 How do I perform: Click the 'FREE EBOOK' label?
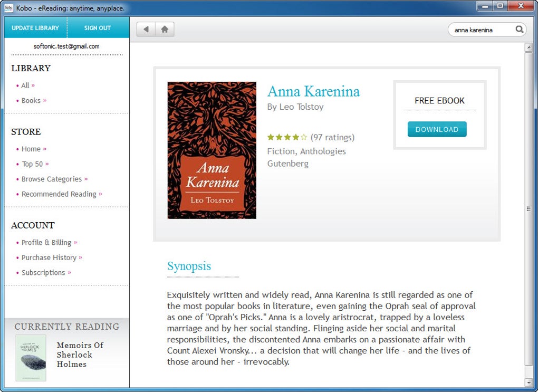(439, 101)
